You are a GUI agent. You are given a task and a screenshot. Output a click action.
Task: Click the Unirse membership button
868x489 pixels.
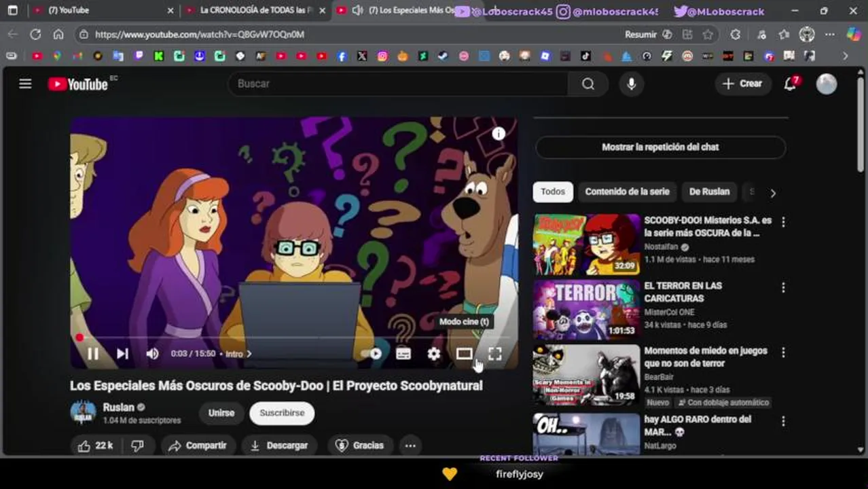(x=221, y=413)
